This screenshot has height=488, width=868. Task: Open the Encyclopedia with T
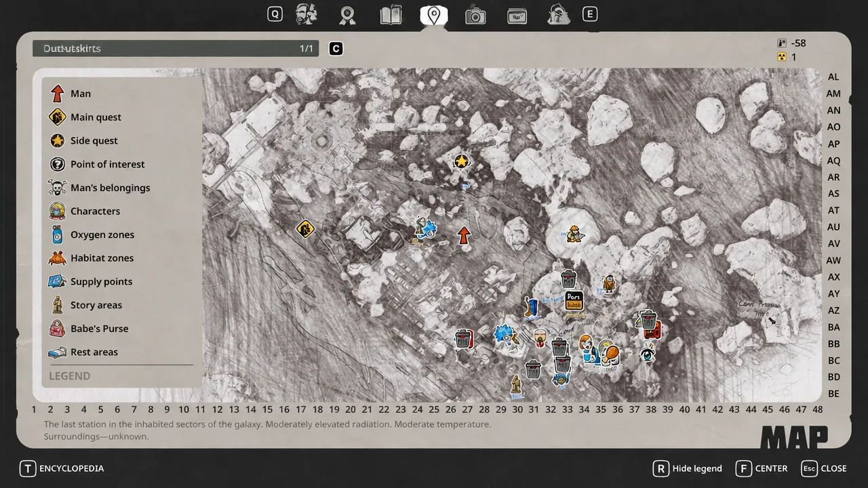point(62,468)
